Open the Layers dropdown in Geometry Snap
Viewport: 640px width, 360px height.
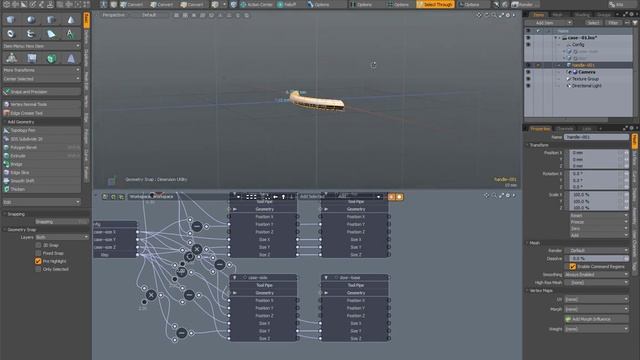click(62, 237)
